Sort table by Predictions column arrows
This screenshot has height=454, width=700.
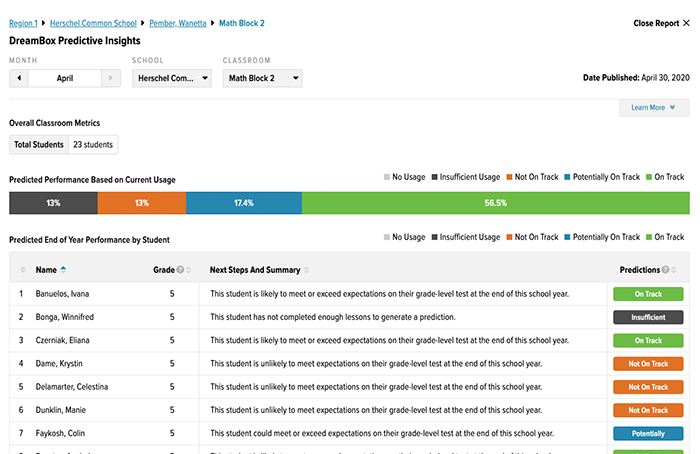(x=674, y=270)
